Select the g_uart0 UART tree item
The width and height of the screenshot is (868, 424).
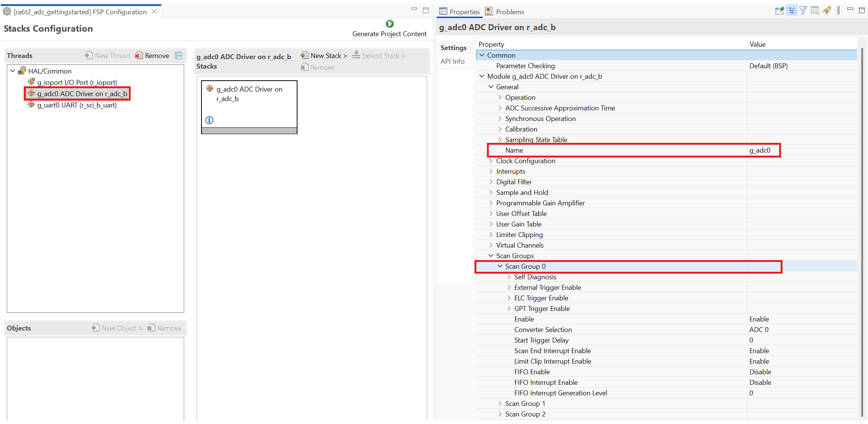pyautogui.click(x=77, y=105)
